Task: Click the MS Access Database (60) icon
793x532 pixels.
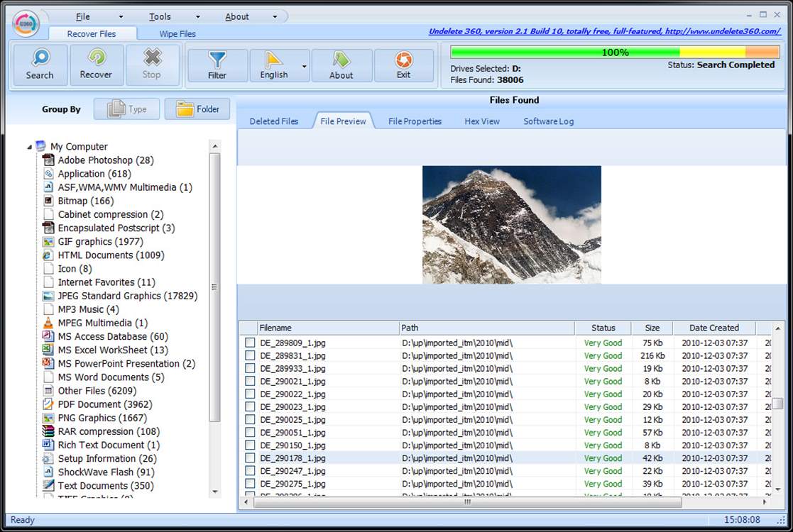Action: coord(48,336)
